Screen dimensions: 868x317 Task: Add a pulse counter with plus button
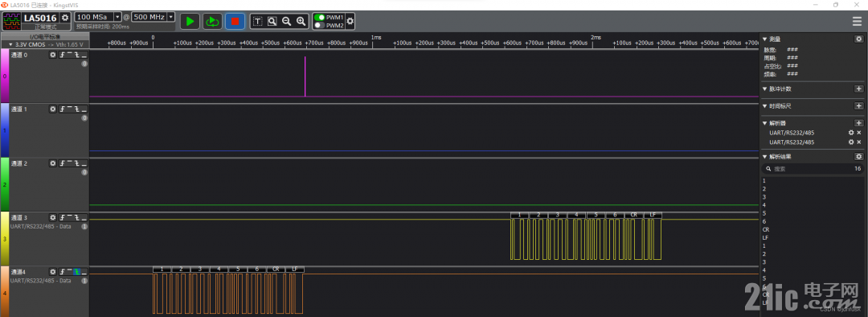(858, 89)
